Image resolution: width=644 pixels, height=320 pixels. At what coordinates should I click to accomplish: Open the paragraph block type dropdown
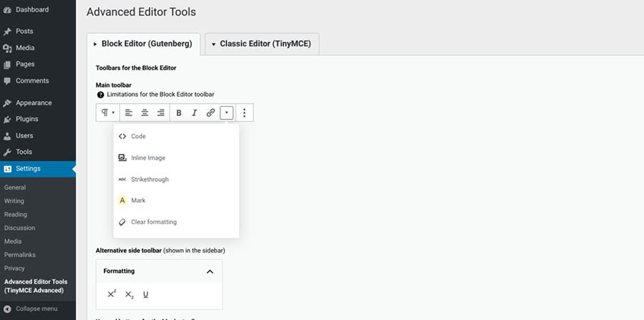click(107, 113)
